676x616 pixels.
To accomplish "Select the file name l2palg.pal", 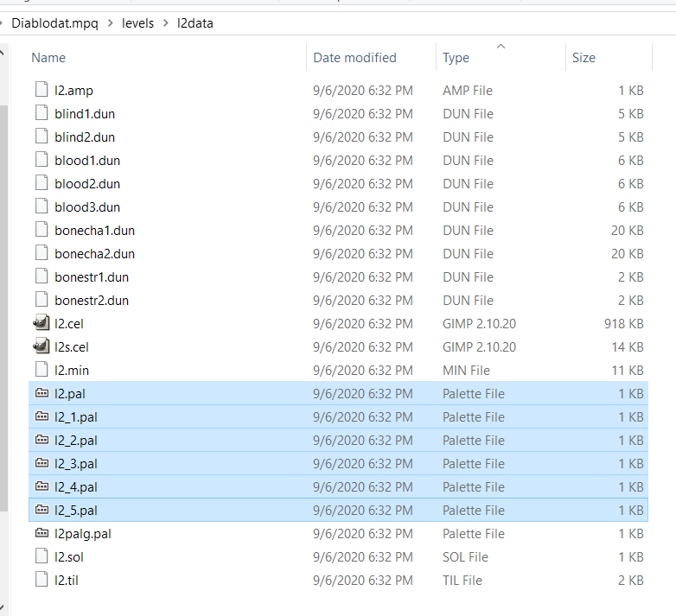I will (x=82, y=534).
